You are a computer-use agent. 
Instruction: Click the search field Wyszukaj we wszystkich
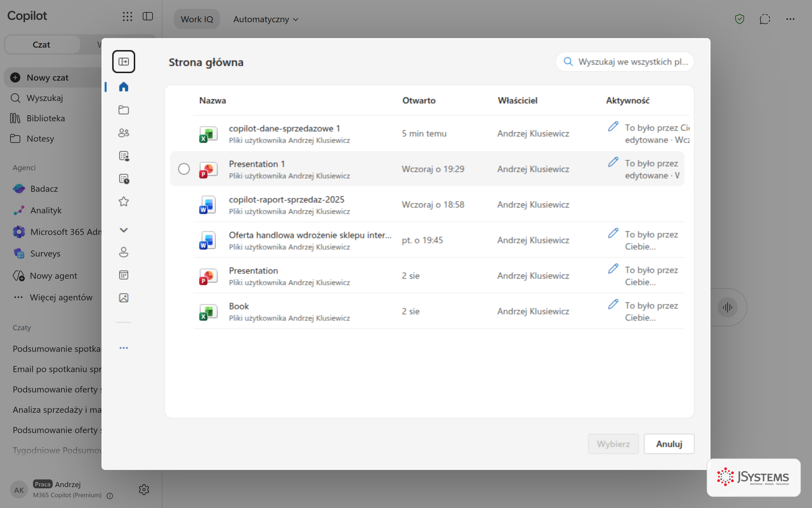point(625,62)
